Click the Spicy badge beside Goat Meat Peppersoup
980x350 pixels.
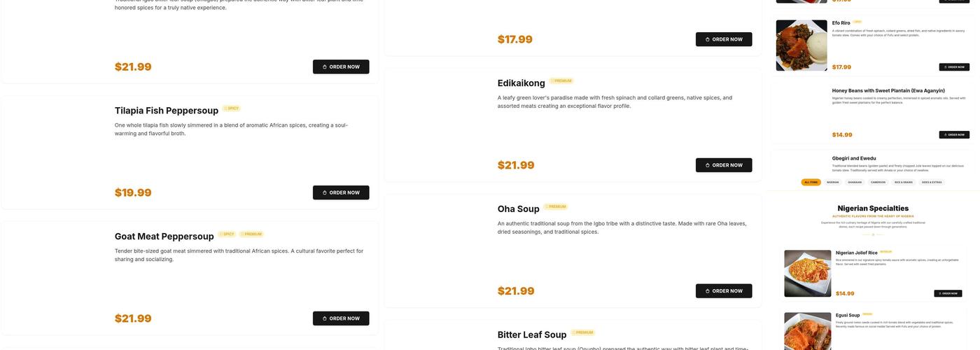pyautogui.click(x=227, y=234)
